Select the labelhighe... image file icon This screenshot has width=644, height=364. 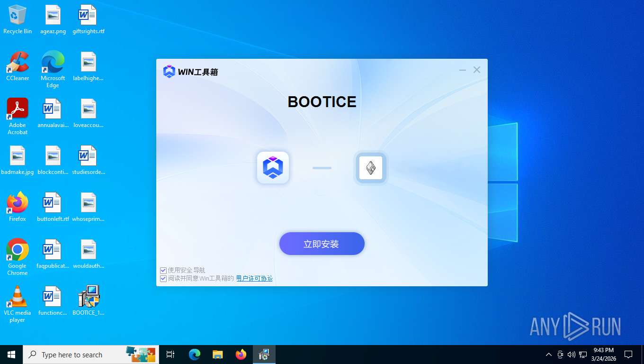(89, 66)
